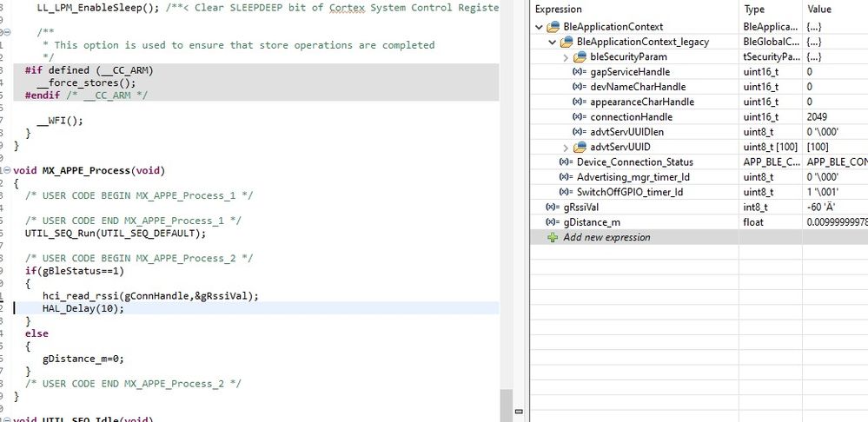Screen dimensions: 868x422
Task: Expand the advtServUUID array node
Action: pos(565,147)
